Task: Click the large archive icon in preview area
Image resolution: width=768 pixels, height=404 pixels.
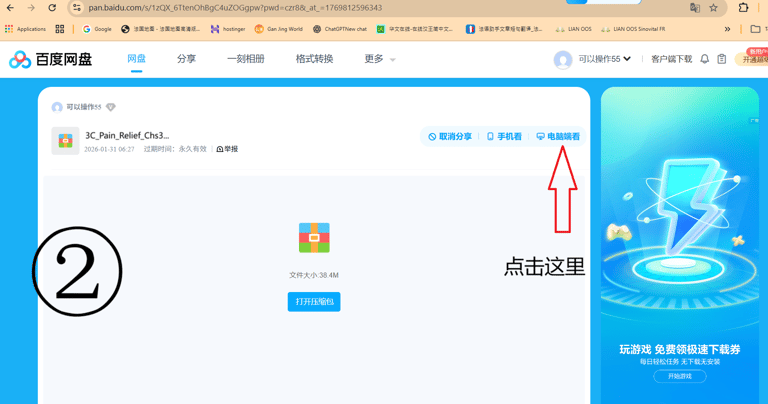Action: click(314, 238)
